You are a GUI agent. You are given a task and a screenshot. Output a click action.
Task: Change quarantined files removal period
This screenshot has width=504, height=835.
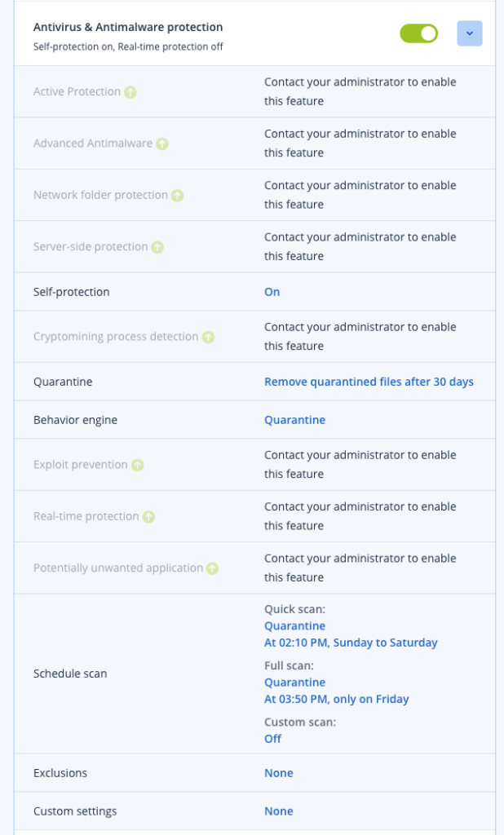pos(369,382)
